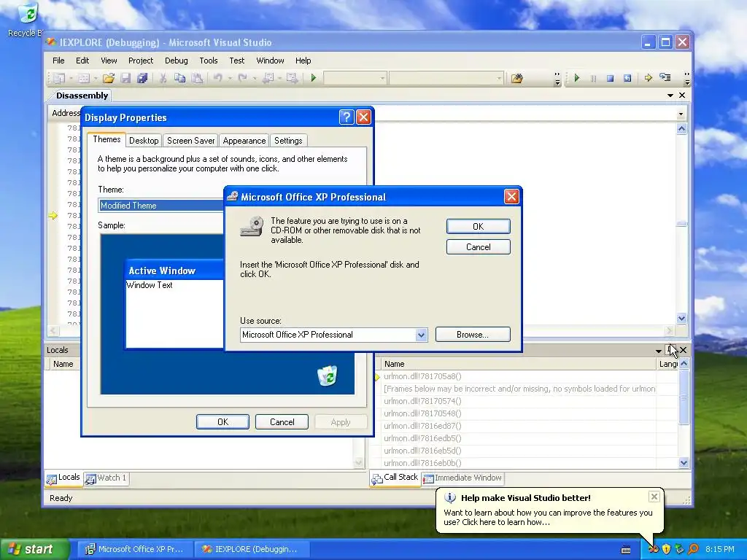Image resolution: width=747 pixels, height=560 pixels.
Task: Switch to the Desktop tab
Action: [x=144, y=141]
